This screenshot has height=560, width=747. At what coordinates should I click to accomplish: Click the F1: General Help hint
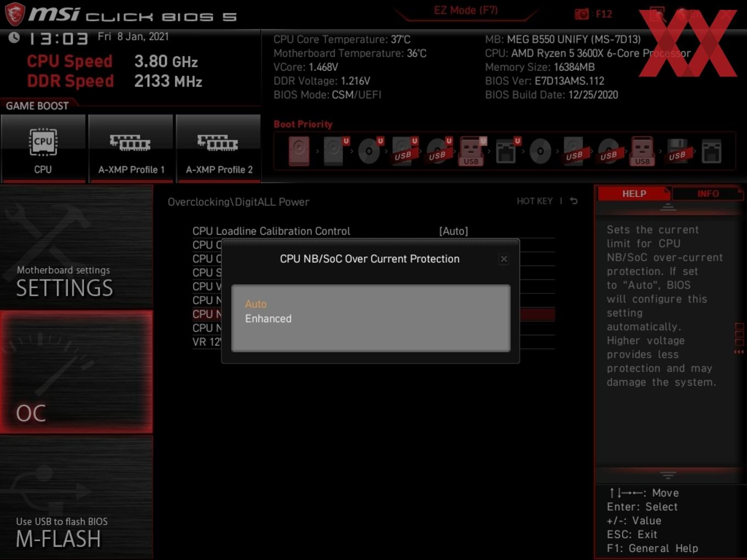point(653,548)
